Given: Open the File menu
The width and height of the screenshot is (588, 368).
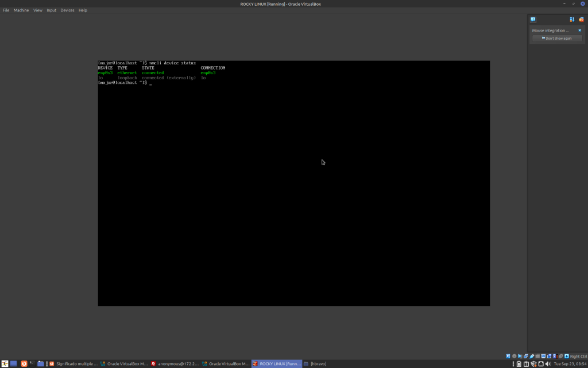Looking at the screenshot, I should [6, 10].
